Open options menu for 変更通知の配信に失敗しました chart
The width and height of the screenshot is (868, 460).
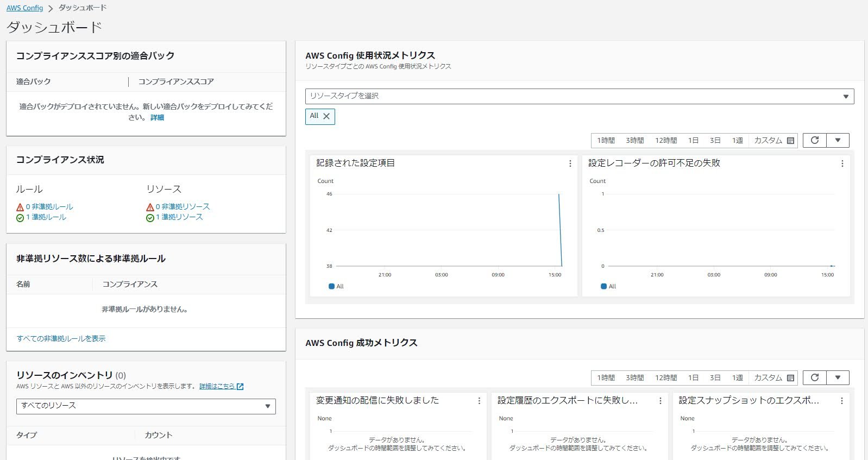click(x=479, y=401)
